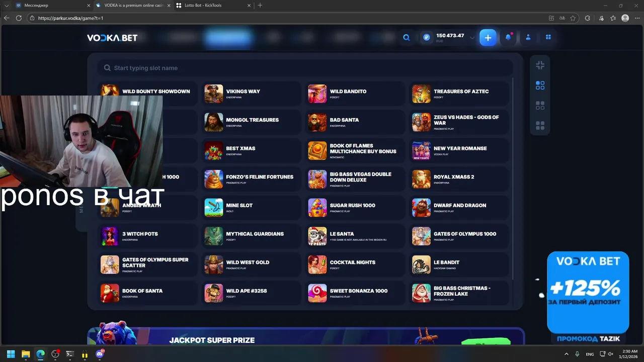Viewport: 644px width, 362px height.
Task: Open OBS Studio from taskbar
Action: tap(55, 354)
